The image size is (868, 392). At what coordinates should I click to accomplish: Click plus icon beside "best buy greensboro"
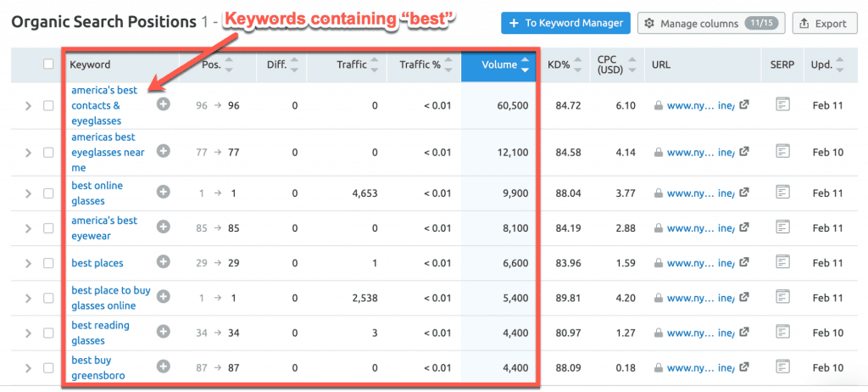click(x=164, y=367)
